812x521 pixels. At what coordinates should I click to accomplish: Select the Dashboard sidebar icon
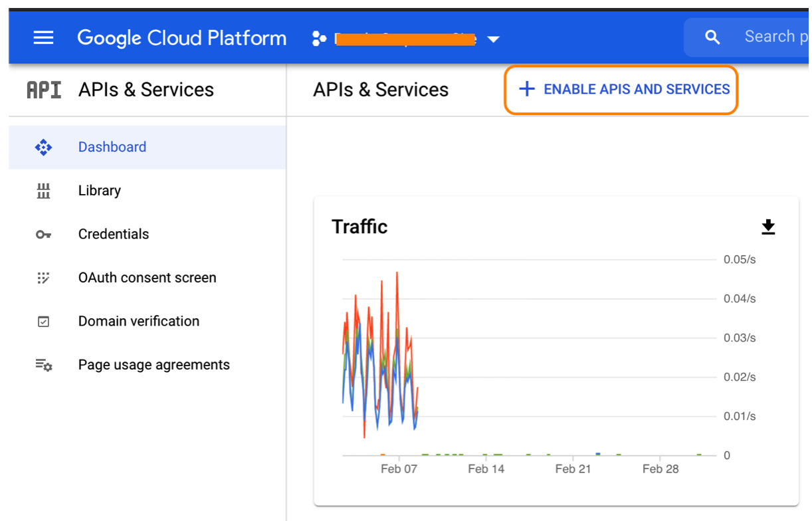click(x=43, y=147)
